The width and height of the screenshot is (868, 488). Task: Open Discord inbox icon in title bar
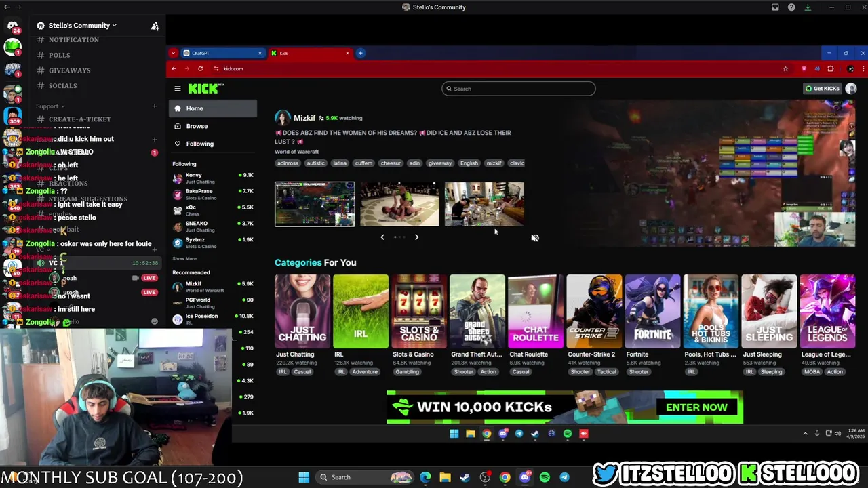point(775,7)
